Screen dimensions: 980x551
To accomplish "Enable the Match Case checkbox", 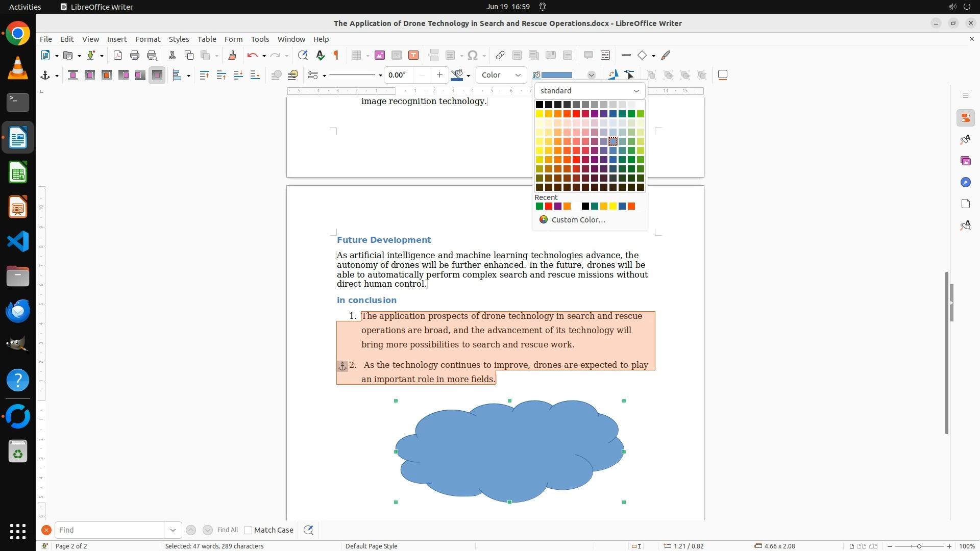I will (248, 530).
